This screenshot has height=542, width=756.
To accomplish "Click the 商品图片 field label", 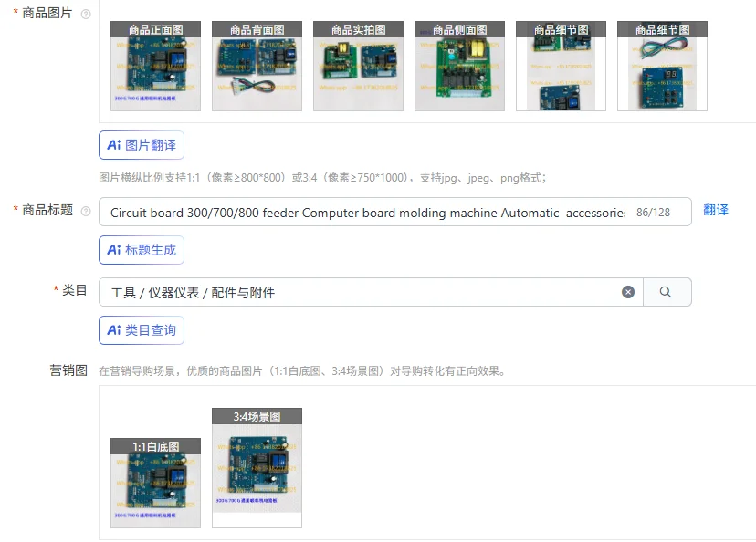I will coord(47,13).
